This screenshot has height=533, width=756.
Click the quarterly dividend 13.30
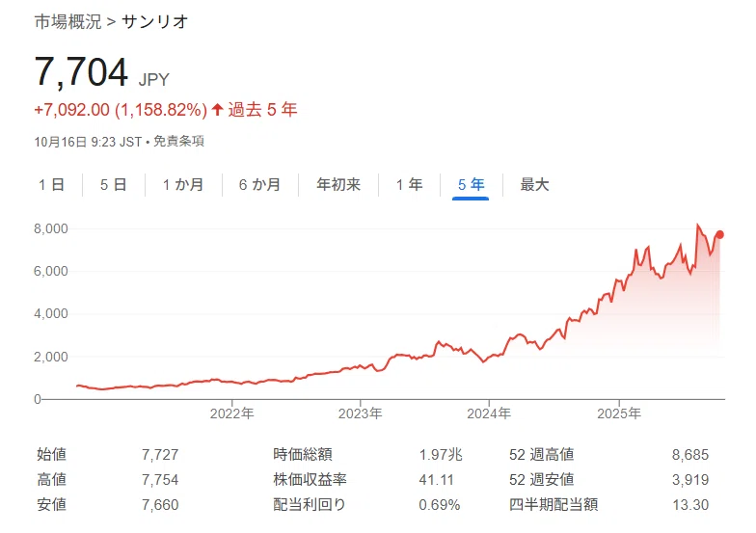point(690,505)
